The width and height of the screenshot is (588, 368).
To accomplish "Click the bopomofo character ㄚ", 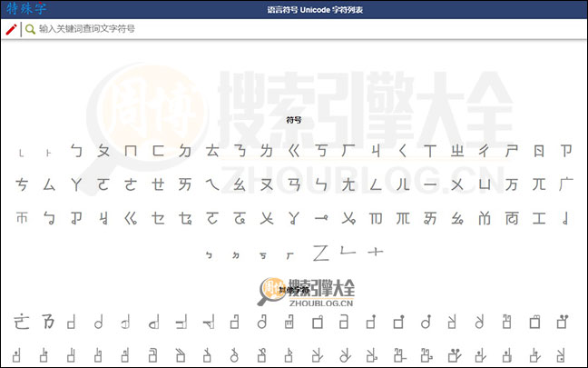I will (x=76, y=184).
